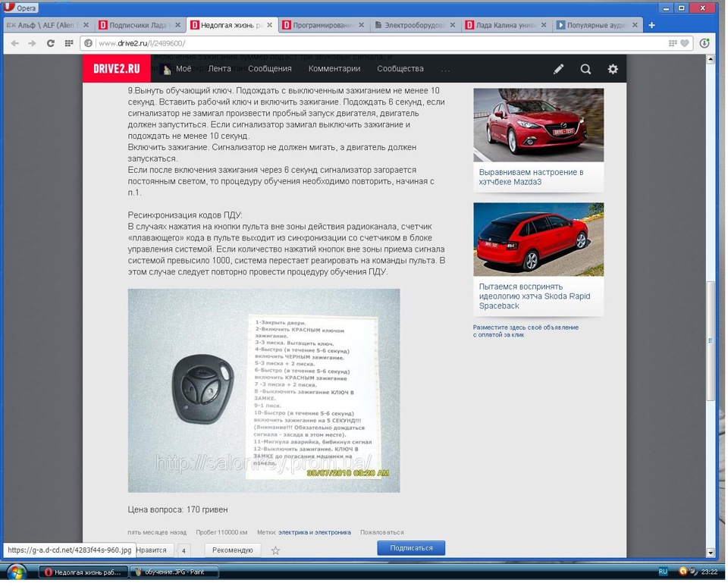Toggle the star favorite icon
The width and height of the screenshot is (728, 586).
pos(275,550)
